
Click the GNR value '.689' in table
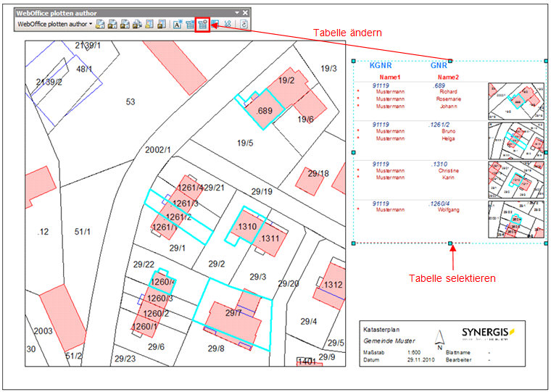(x=439, y=86)
